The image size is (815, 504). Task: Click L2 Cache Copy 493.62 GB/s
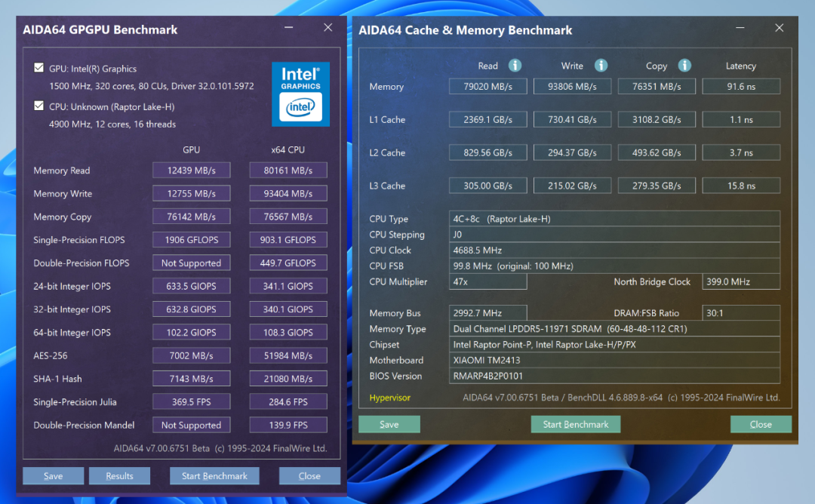657,152
